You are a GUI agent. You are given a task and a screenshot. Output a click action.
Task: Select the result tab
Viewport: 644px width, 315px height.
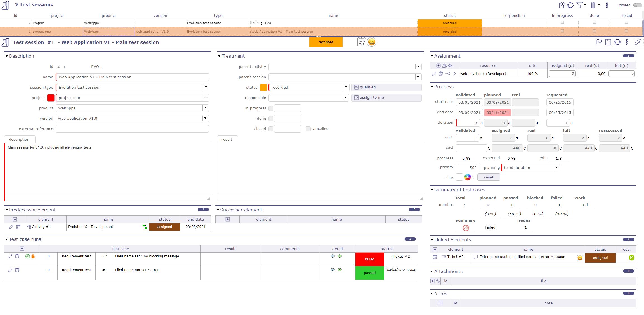[227, 139]
